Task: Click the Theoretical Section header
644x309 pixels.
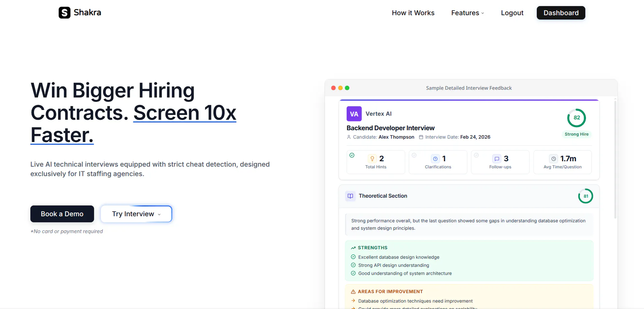Action: 469,196
